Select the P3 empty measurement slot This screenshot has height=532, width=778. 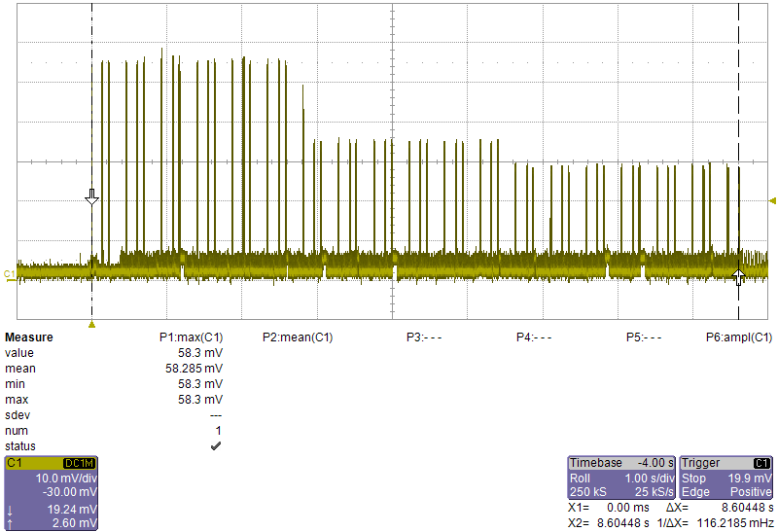coord(424,337)
